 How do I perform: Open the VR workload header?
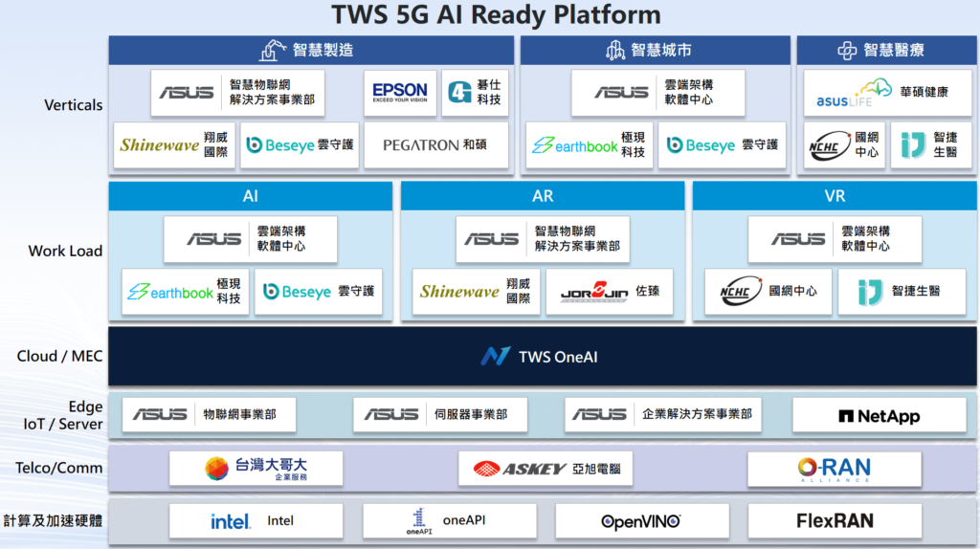[834, 196]
